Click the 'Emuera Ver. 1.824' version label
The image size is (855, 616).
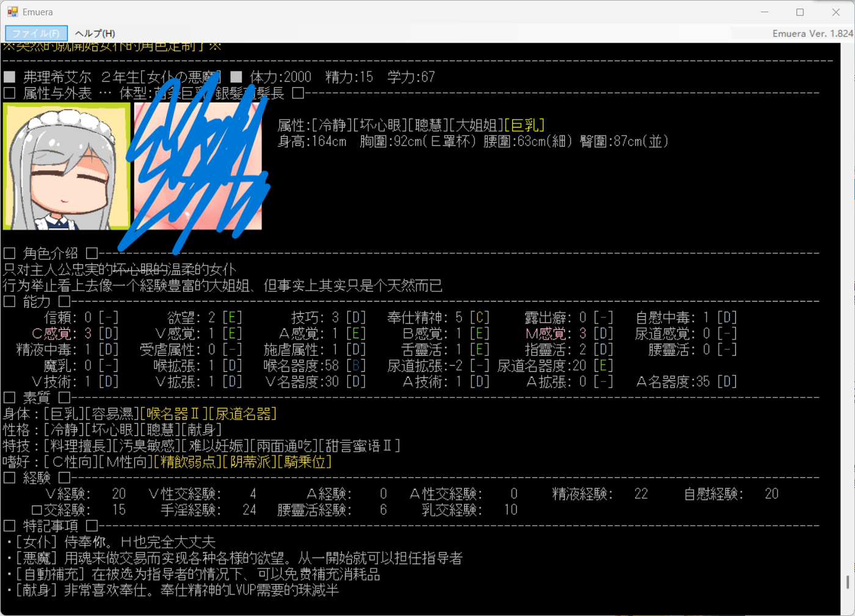click(812, 34)
